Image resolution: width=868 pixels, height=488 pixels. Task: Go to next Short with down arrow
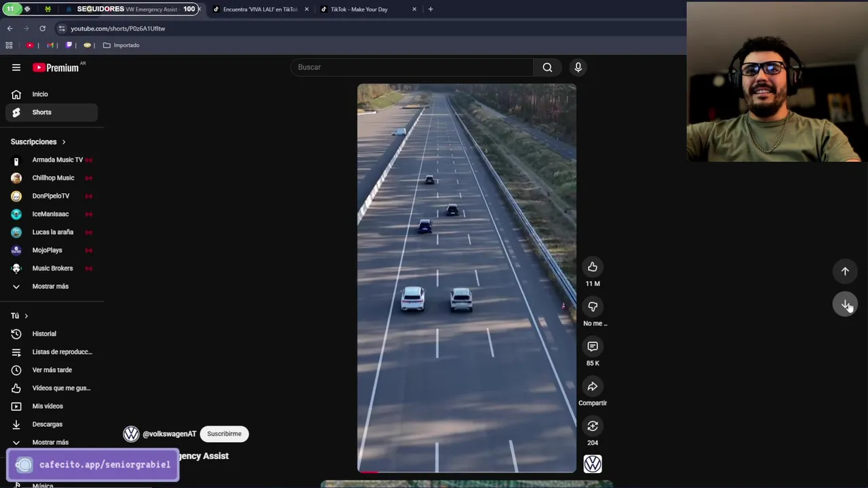[x=845, y=304]
